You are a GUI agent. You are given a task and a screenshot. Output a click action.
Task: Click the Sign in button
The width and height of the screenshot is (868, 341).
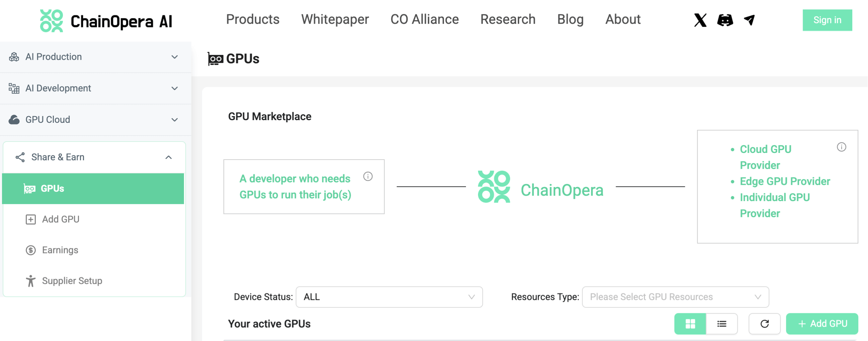coord(827,20)
